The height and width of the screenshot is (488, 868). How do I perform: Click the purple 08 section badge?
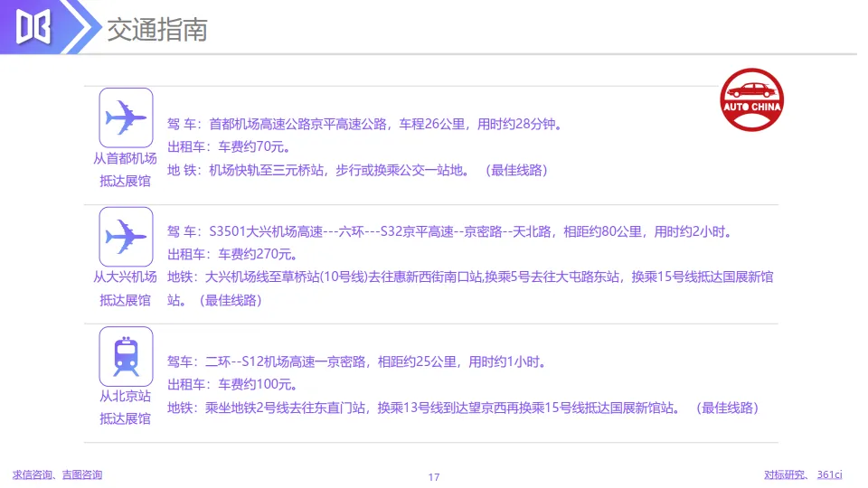[33, 26]
